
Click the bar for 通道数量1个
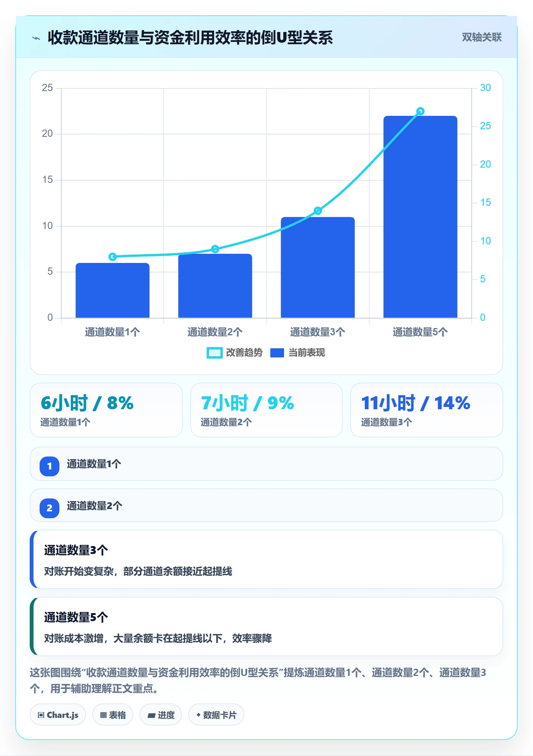pos(113,290)
